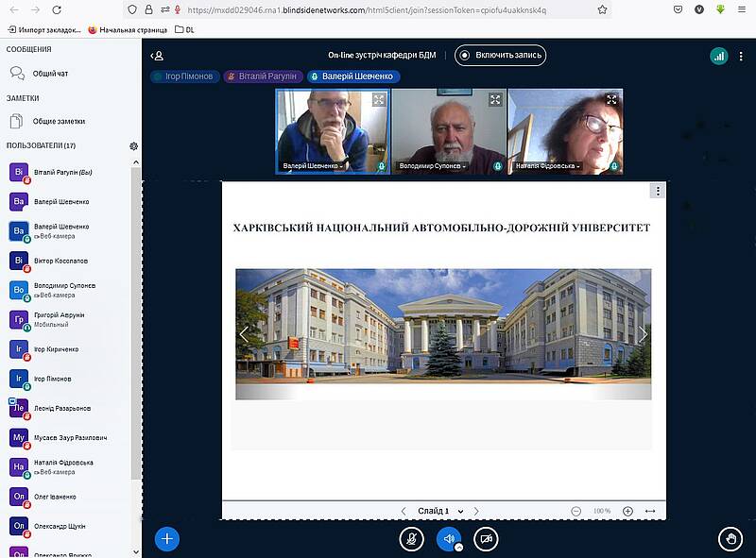Toggle the share webcam button

point(486,539)
